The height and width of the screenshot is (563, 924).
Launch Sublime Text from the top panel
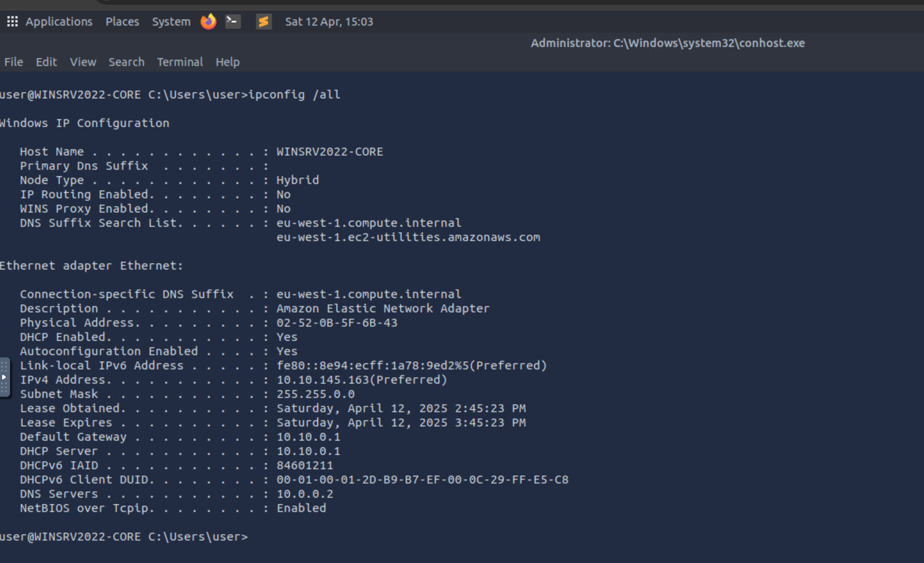[x=263, y=22]
